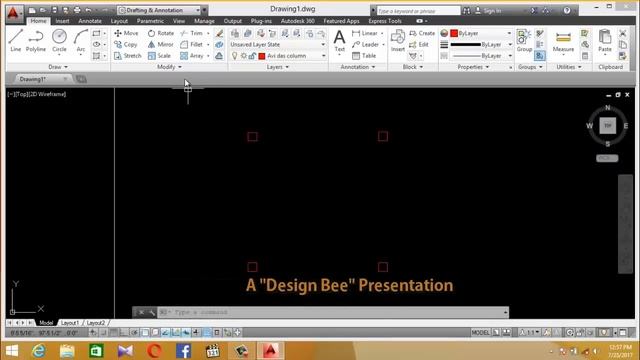640x360 pixels.
Task: Click the Array tool
Action: (192, 56)
